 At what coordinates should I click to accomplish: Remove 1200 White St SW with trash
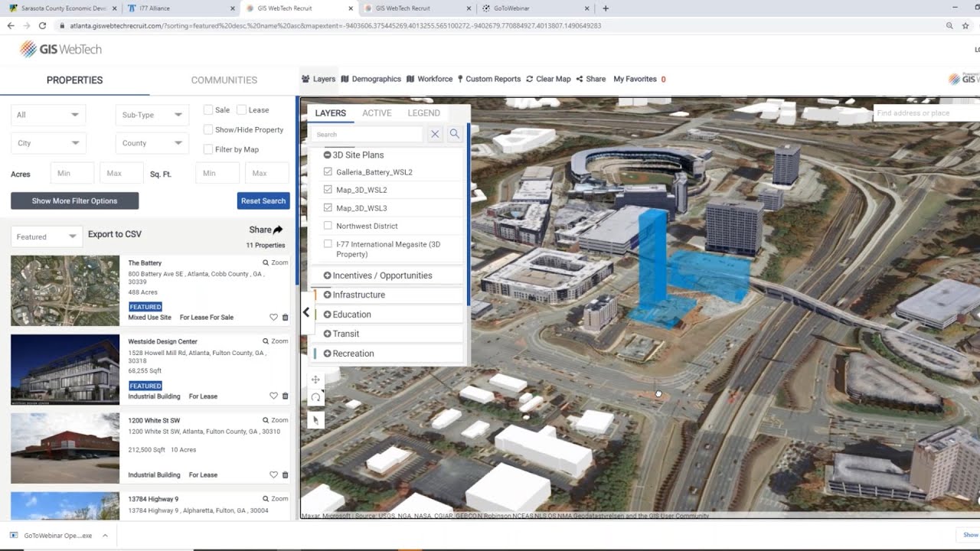point(286,475)
